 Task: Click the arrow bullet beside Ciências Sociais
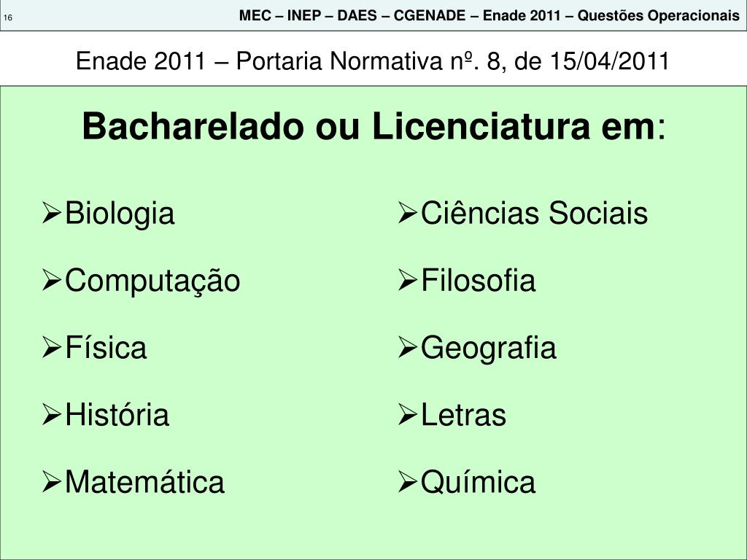coord(407,213)
